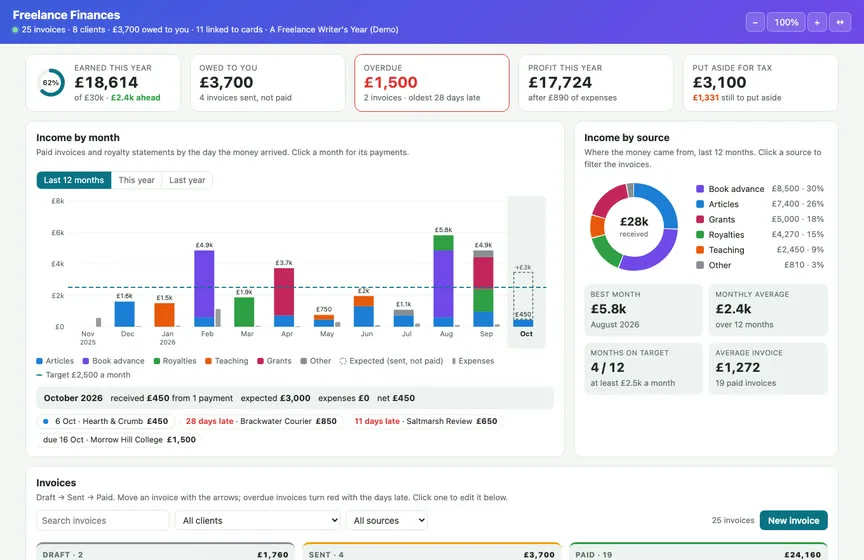Switch to the This year tab
This screenshot has width=864, height=560.
137,180
